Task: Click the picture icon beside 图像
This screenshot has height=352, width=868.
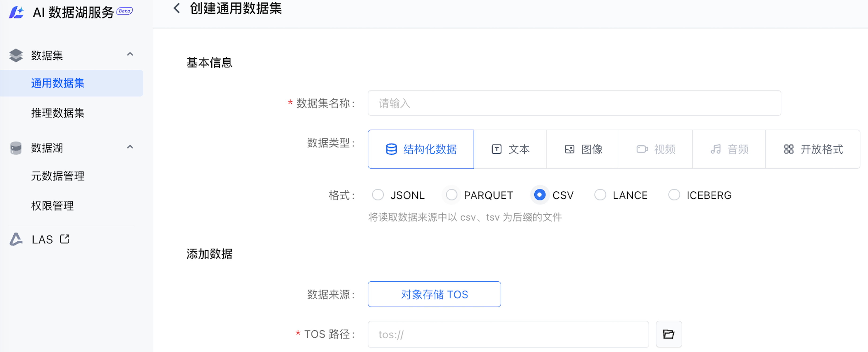Action: click(569, 149)
